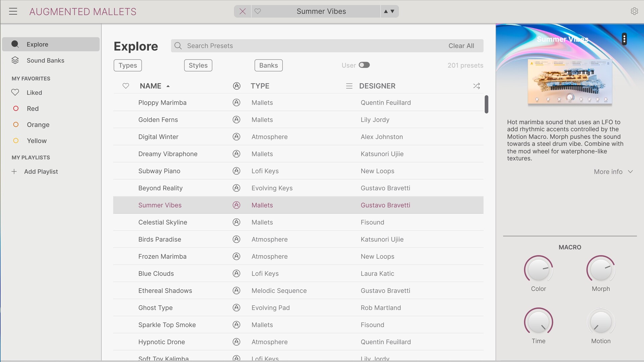Open the hamburger main menu
This screenshot has height=362, width=644.
click(x=13, y=11)
